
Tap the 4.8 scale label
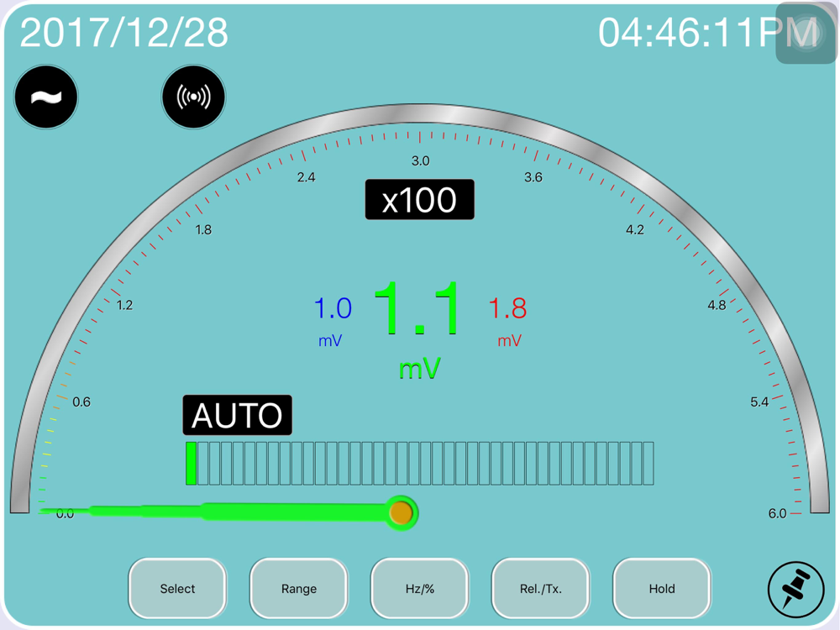coord(717,305)
